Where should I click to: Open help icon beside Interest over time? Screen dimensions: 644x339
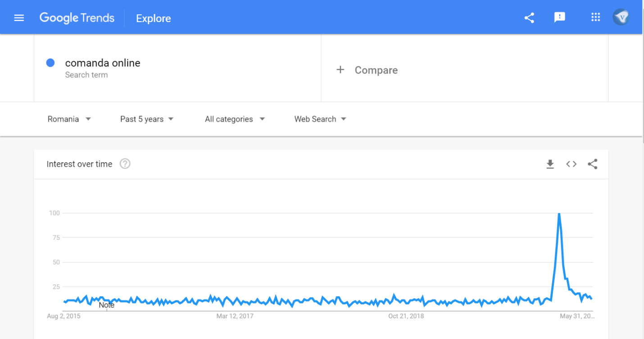pos(125,164)
